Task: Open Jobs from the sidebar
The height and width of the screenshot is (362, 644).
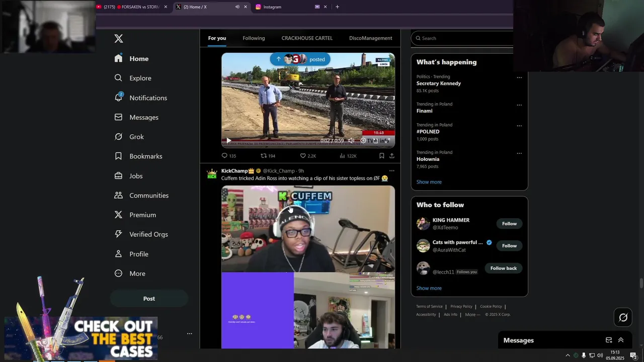Action: [128, 176]
